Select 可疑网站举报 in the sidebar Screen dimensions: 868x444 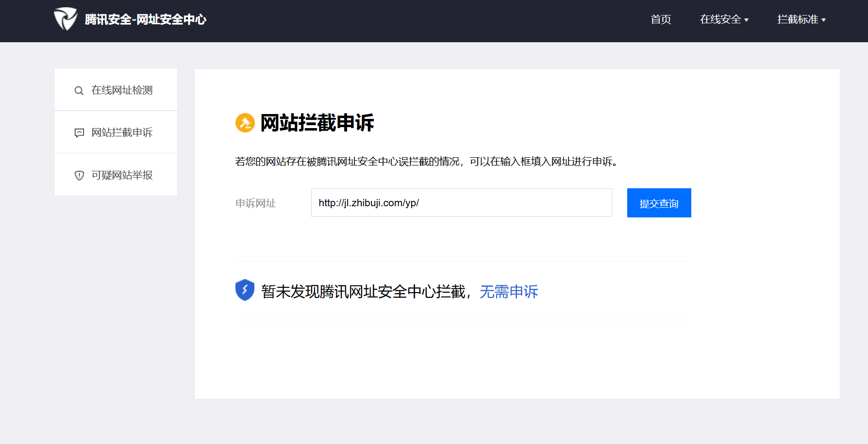click(116, 175)
